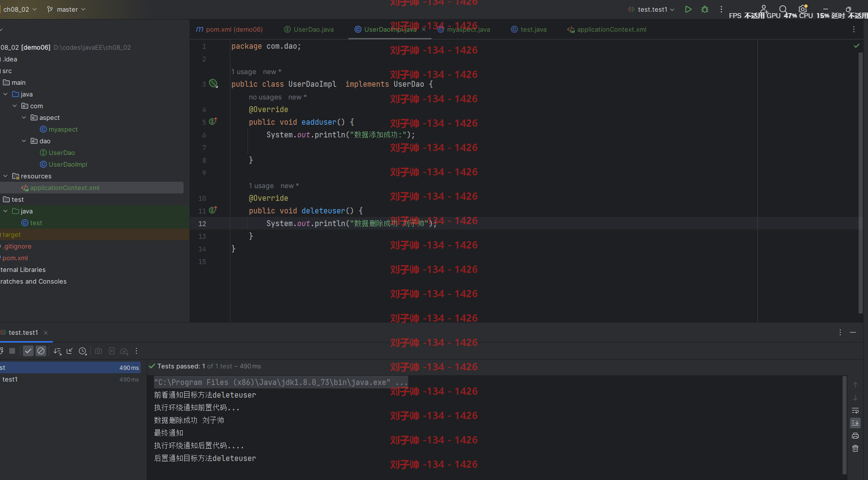Select .gitignore file in tree

coord(18,246)
